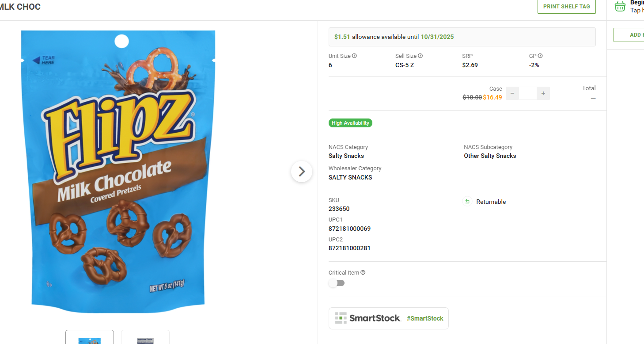Screen dimensions: 644x344
Task: Click the Returnable arrow icon
Action: click(467, 202)
